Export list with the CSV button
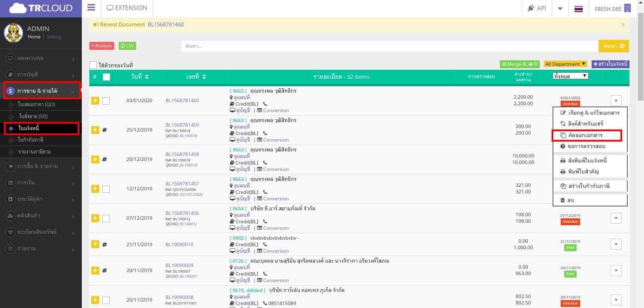 click(x=127, y=46)
